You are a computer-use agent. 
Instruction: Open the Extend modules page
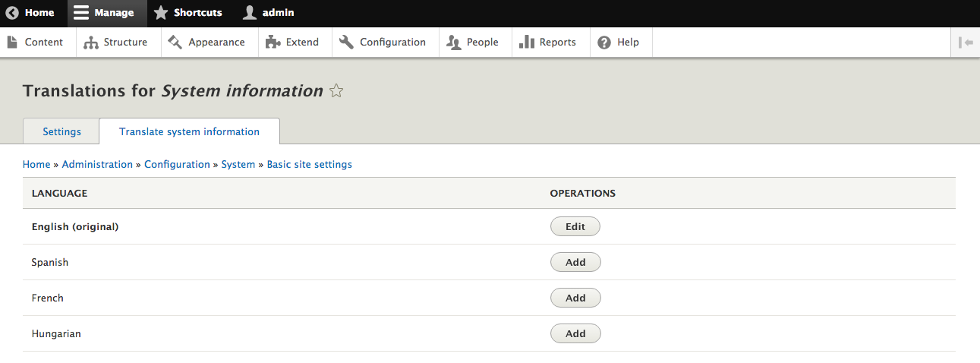293,43
